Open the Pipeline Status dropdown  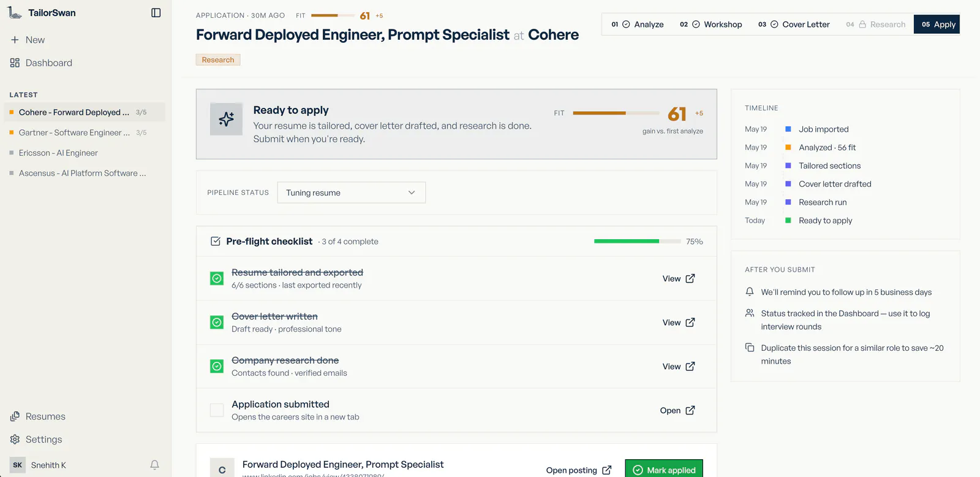[x=352, y=193]
